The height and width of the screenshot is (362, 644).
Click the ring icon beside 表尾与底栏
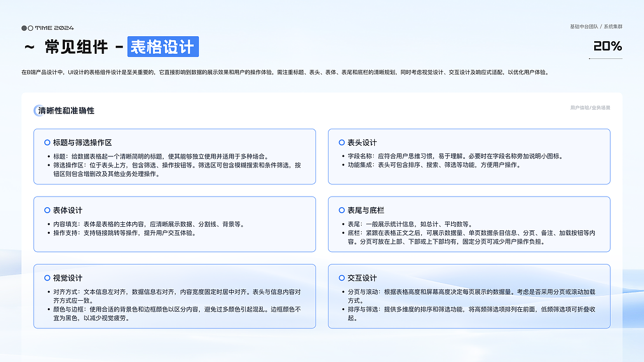coord(342,210)
